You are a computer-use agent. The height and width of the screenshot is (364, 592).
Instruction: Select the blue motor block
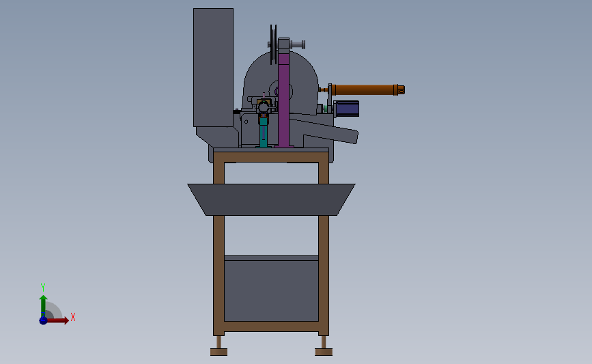(x=347, y=109)
